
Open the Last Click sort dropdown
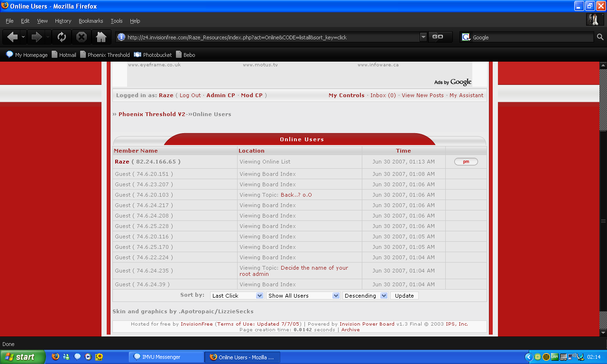[x=237, y=296]
